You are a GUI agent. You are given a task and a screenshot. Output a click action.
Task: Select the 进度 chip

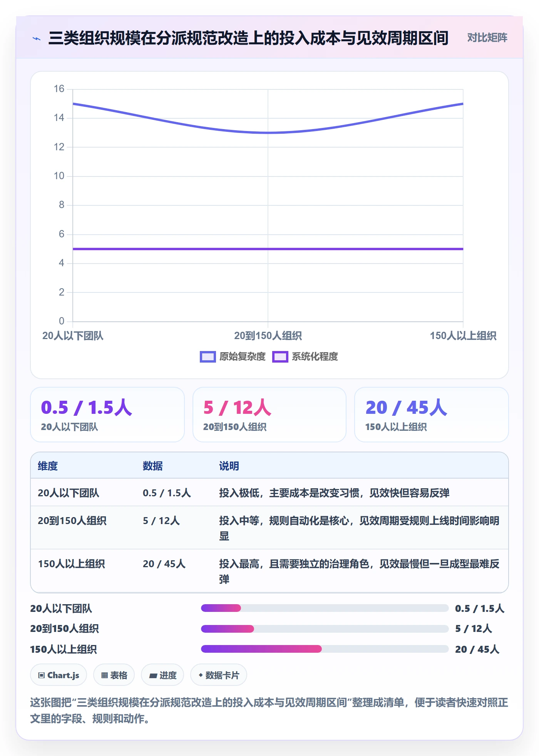162,675
